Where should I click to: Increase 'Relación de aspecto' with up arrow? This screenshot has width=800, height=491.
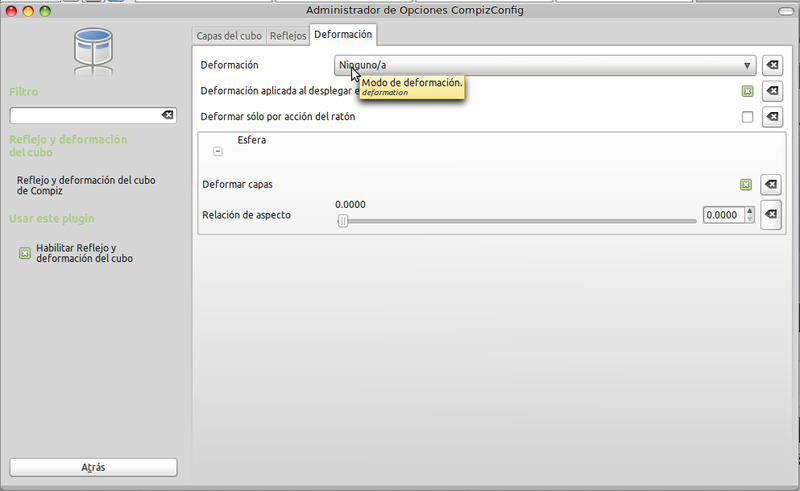750,210
